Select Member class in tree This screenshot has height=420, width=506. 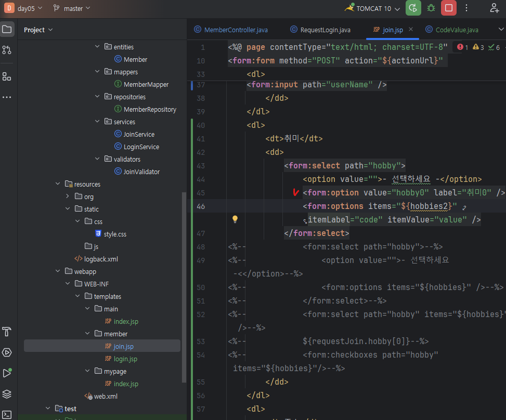click(131, 59)
